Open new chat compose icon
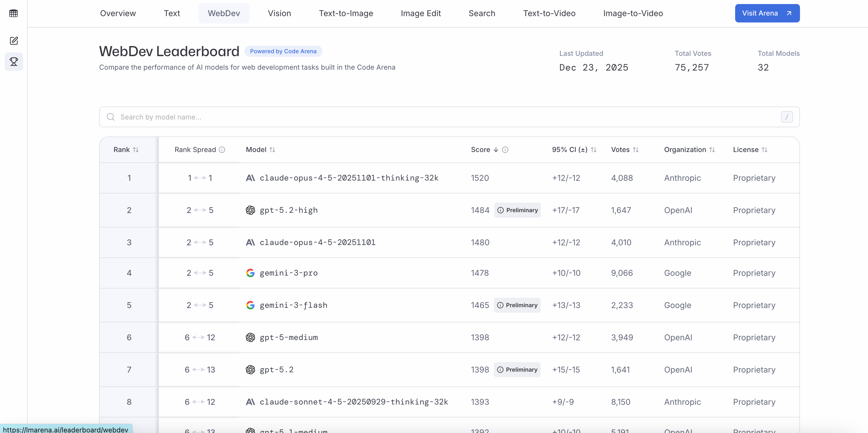Screen dimensions: 868x433 14,41
